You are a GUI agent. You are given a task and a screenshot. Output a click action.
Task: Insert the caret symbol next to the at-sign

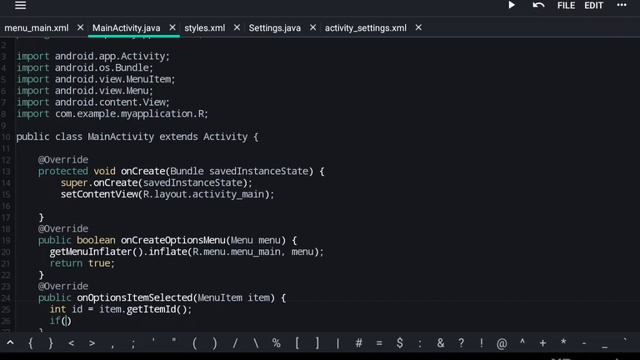[522, 342]
